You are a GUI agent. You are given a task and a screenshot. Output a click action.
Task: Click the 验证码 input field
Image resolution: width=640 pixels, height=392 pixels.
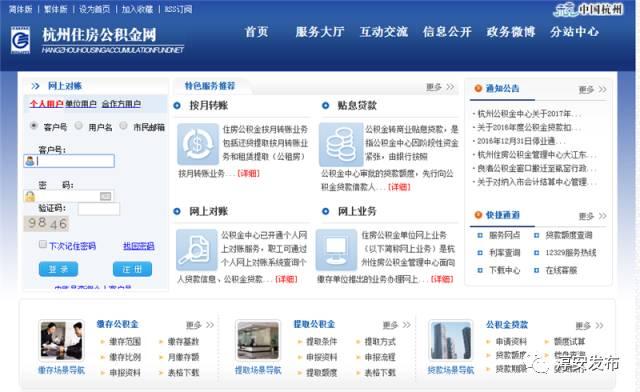point(99,209)
